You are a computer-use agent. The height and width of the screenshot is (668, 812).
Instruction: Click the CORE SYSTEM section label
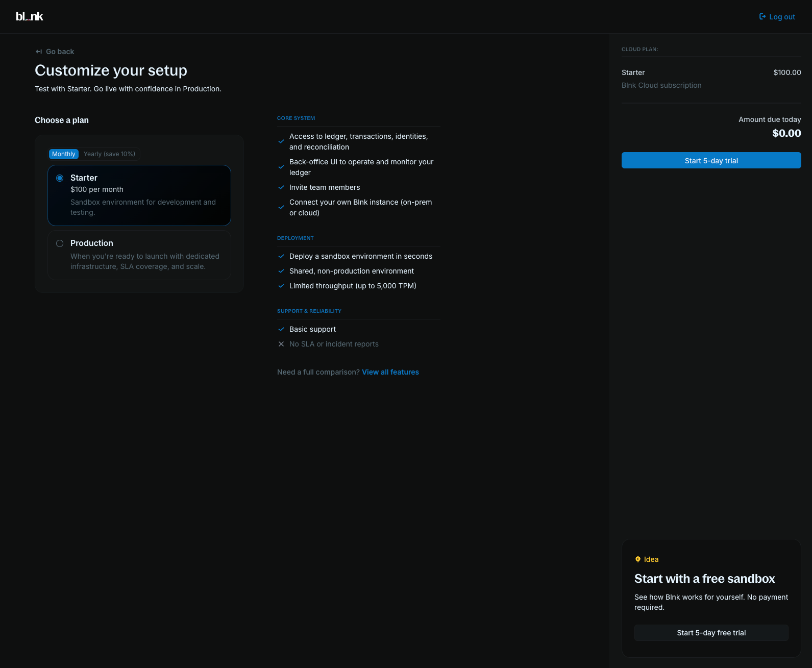point(296,118)
